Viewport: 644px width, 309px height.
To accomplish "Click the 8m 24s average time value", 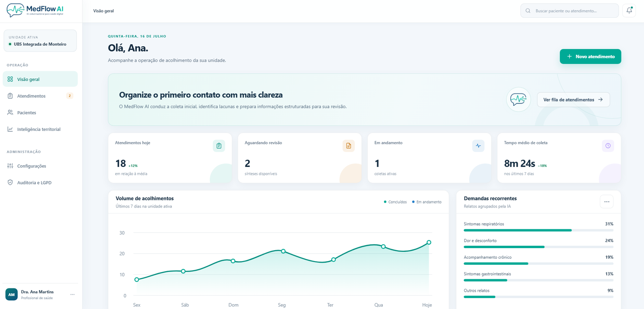I will tap(520, 164).
